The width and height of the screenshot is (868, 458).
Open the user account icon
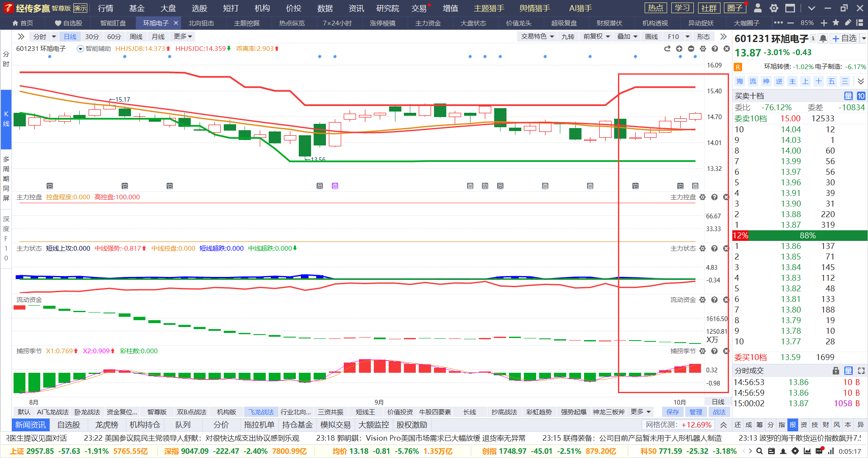[x=758, y=8]
